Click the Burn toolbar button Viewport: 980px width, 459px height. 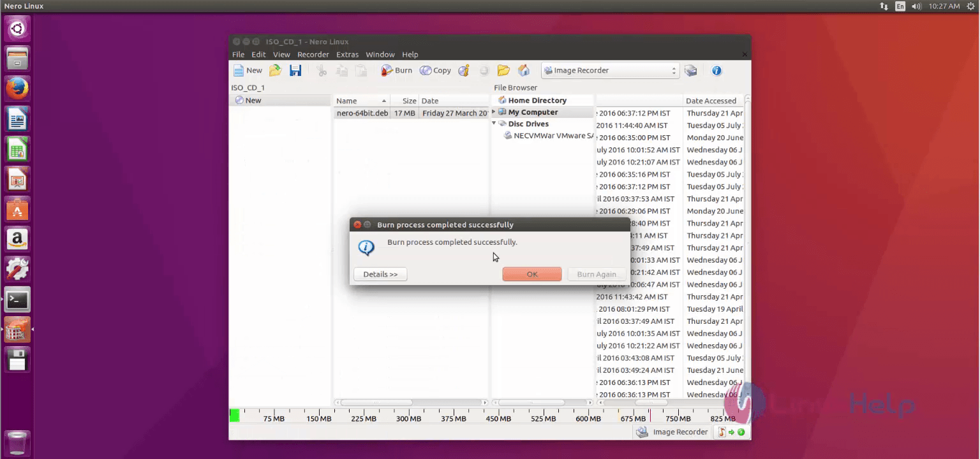[x=397, y=71]
